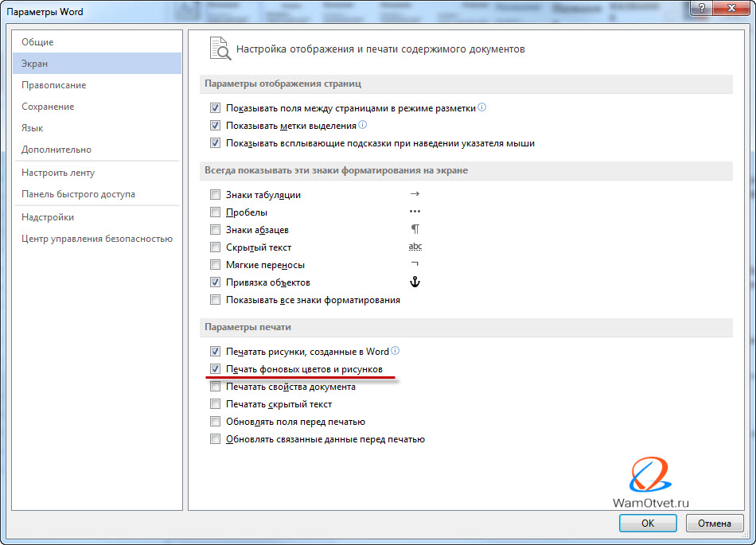
Task: Select "Сохранение" in the left list
Action: click(48, 107)
